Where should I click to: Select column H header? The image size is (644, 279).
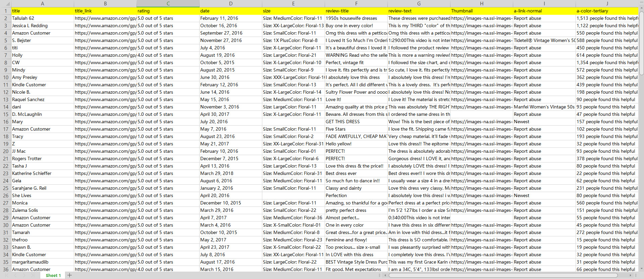coord(482,3)
